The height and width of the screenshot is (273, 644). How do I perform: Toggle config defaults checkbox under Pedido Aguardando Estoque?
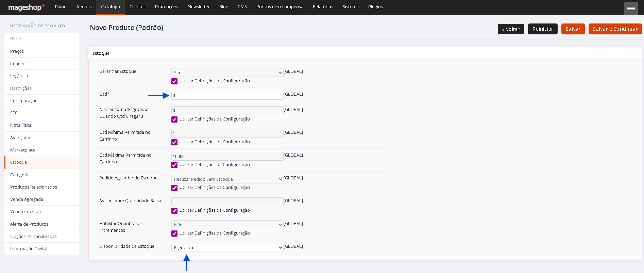tap(174, 188)
